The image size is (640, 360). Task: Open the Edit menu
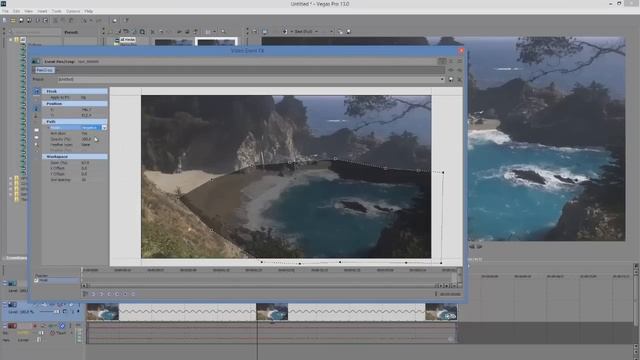[16, 11]
